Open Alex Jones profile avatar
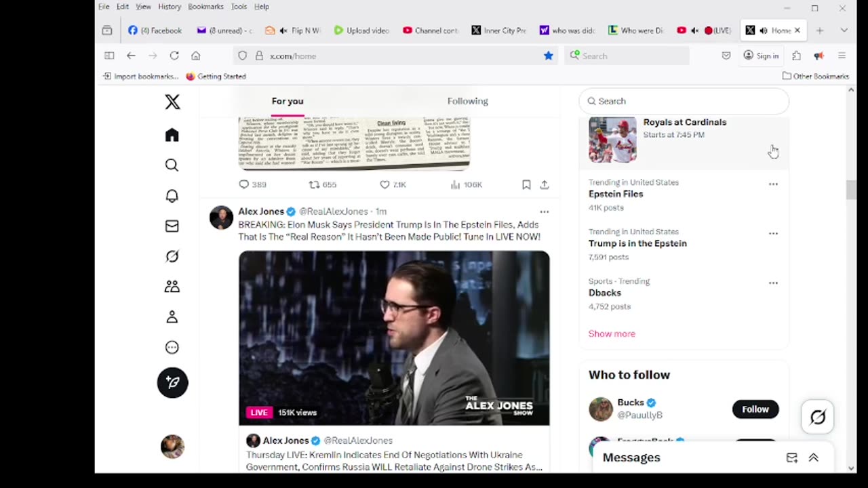The height and width of the screenshot is (488, 868). point(221,218)
